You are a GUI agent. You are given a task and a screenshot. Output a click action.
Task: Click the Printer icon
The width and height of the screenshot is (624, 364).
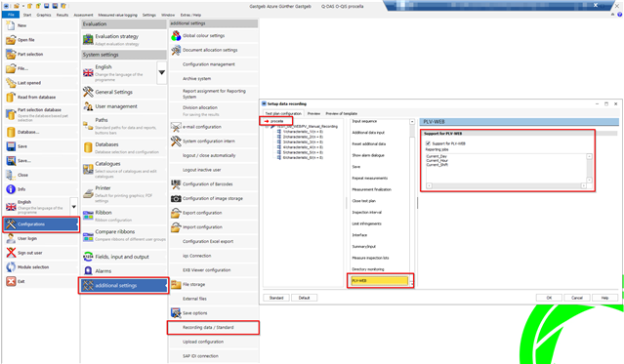click(88, 193)
